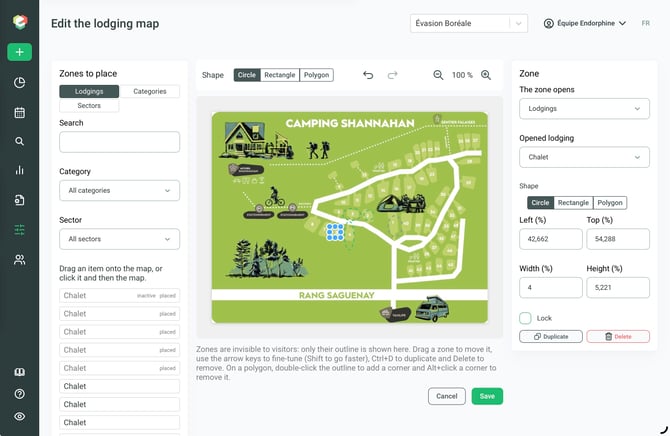Open the Évasion Boréale organization dropdown
The height and width of the screenshot is (436, 670).
tap(469, 24)
